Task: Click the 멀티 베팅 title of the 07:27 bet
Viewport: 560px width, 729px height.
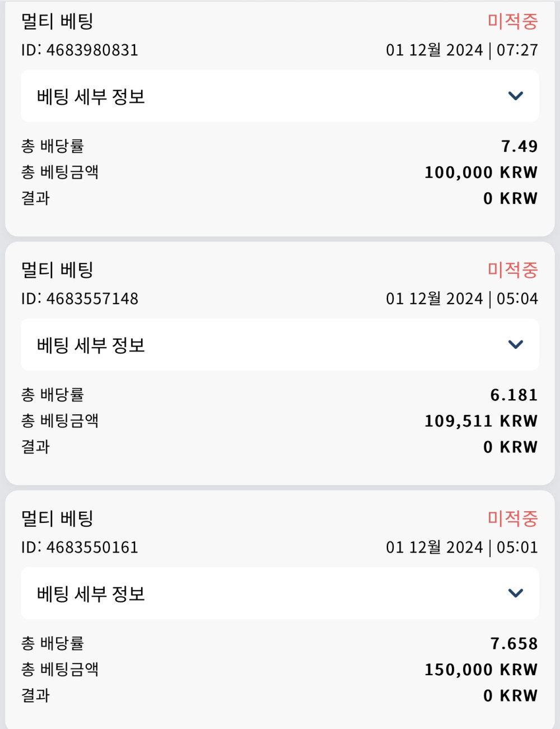Action: [x=57, y=21]
